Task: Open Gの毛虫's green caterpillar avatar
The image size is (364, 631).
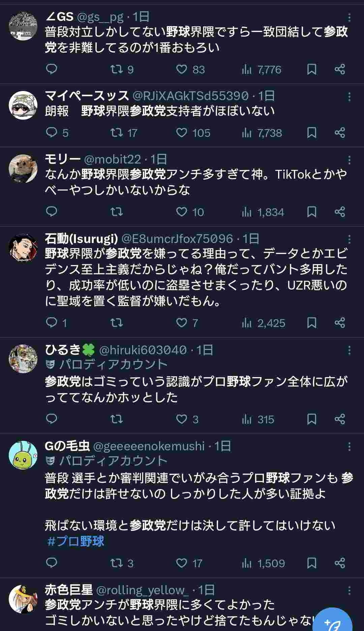Action: point(23,455)
